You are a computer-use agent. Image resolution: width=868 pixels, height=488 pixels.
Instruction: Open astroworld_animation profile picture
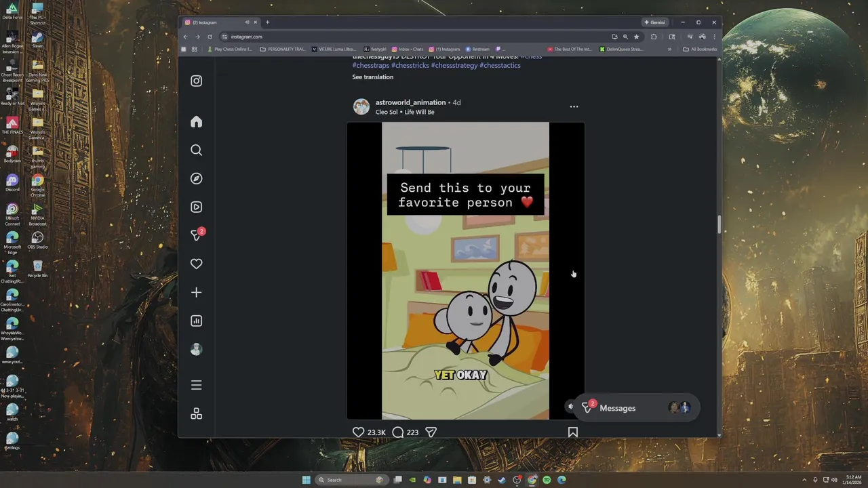point(361,106)
